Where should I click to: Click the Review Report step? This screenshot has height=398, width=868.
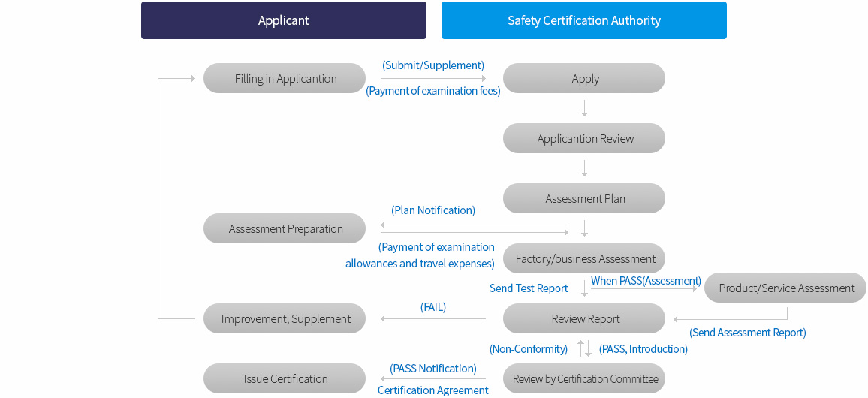coord(584,318)
